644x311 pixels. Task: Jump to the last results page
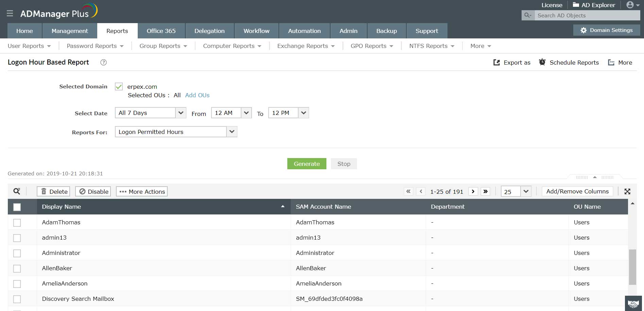pos(486,191)
